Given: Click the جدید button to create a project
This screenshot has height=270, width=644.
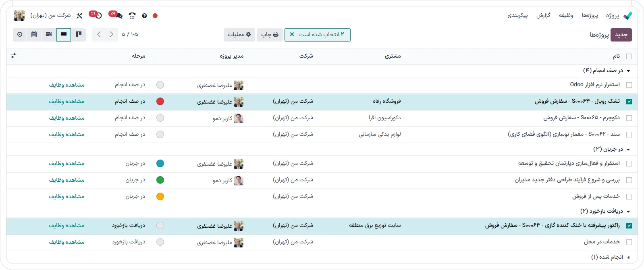Looking at the screenshot, I should [621, 35].
